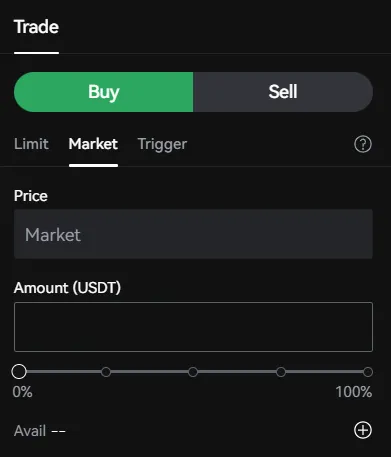Click the Amount (USDT) label
Image resolution: width=391 pixels, height=457 pixels.
(67, 288)
